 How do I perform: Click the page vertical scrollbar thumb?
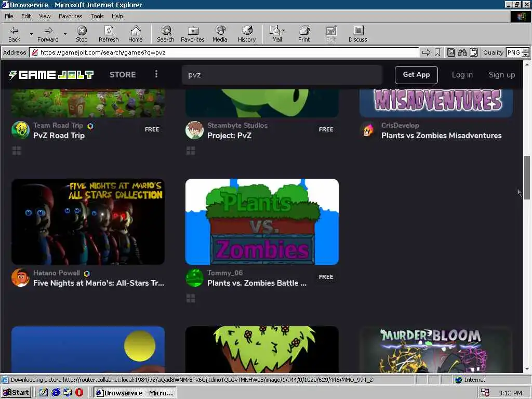pos(527,178)
